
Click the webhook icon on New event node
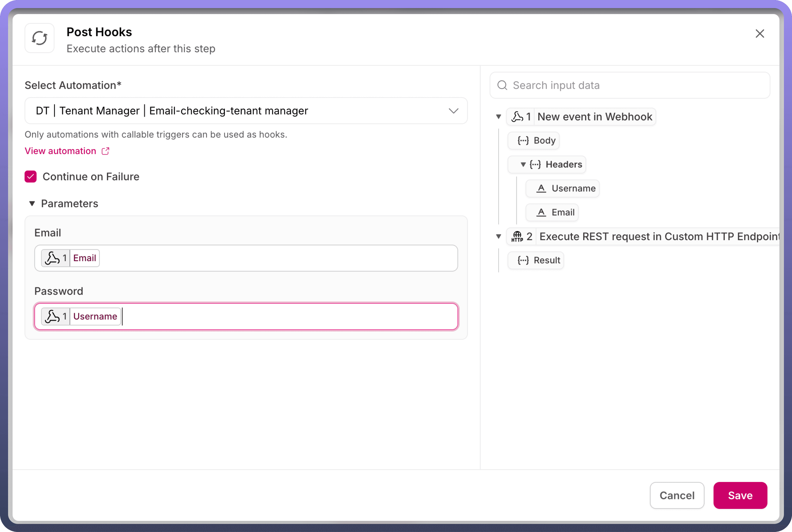click(517, 117)
